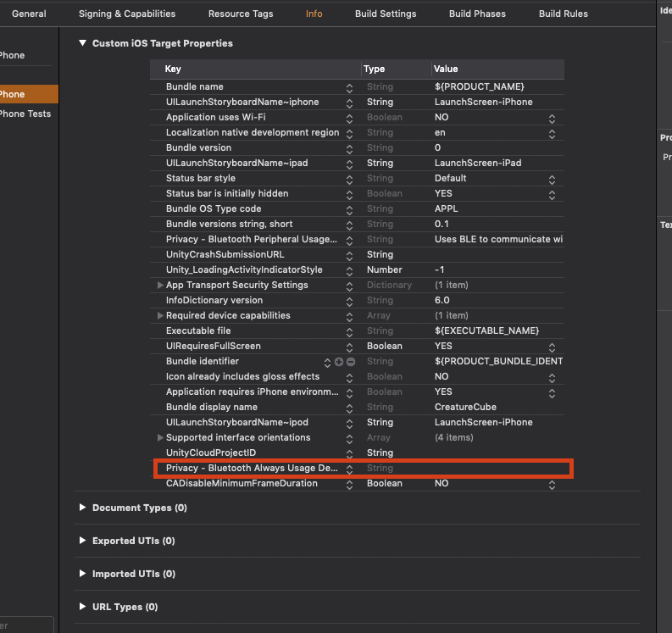672x633 pixels.
Task: Expand URL Types section
Action: pos(82,607)
